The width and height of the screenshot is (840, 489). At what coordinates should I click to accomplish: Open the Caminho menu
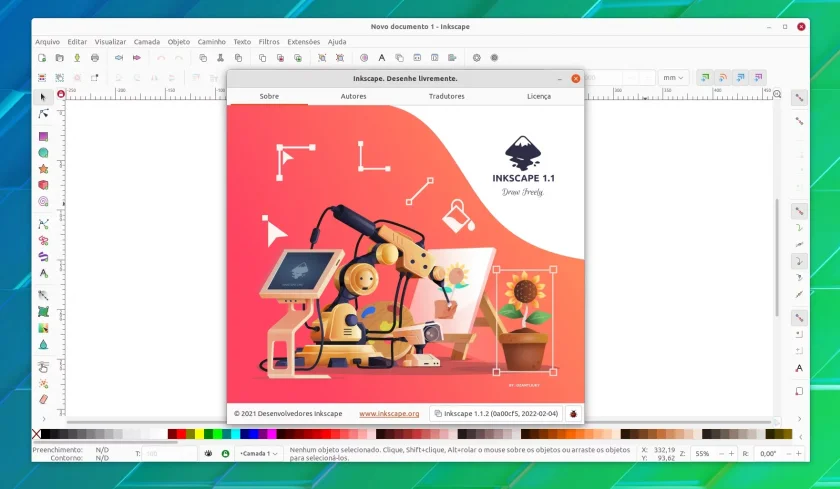(x=212, y=42)
